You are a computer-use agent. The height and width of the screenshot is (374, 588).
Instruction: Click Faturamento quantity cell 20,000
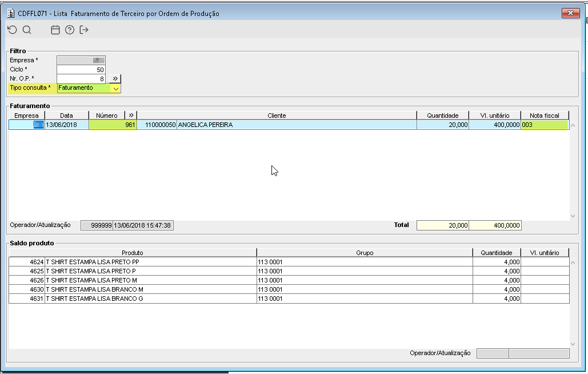(x=443, y=125)
